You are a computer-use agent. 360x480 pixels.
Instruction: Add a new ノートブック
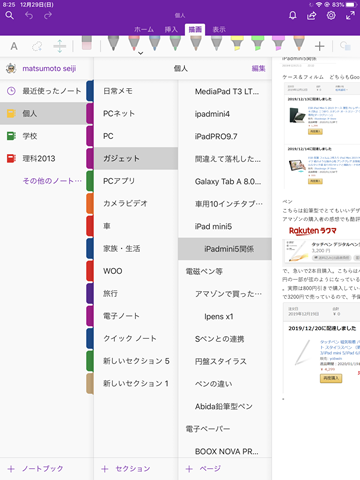36,468
